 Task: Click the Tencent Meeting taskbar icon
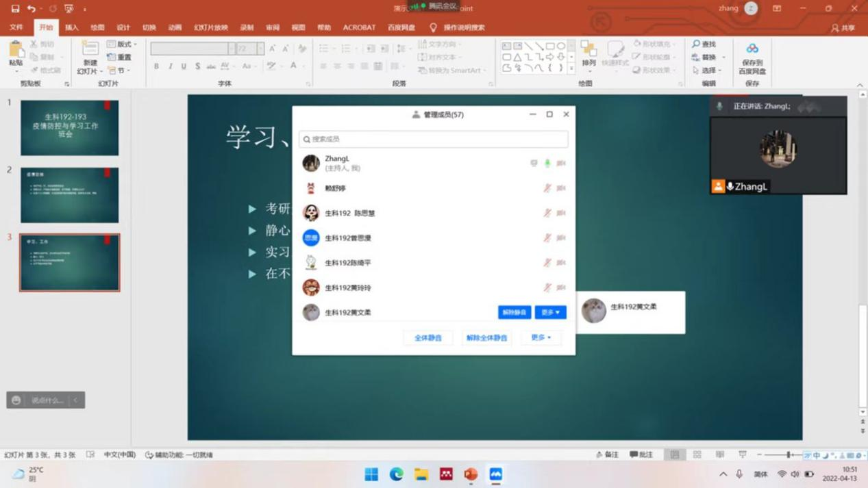click(495, 474)
